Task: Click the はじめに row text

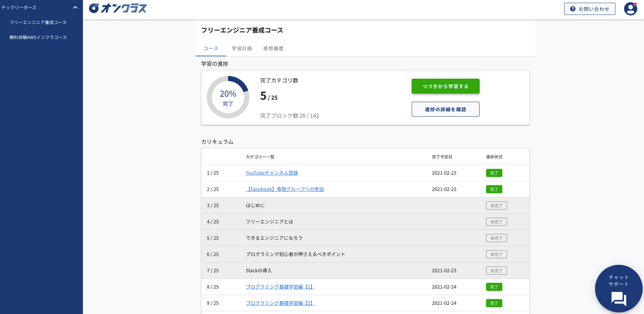Action: 255,205
